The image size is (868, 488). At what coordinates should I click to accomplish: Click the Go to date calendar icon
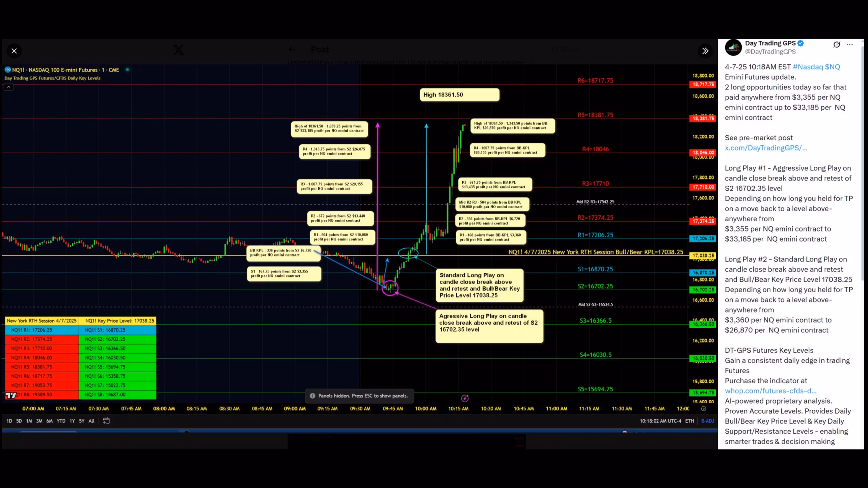pyautogui.click(x=106, y=421)
